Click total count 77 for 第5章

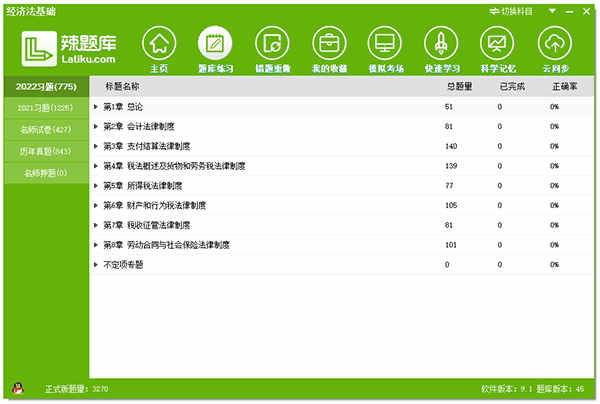[x=449, y=186]
